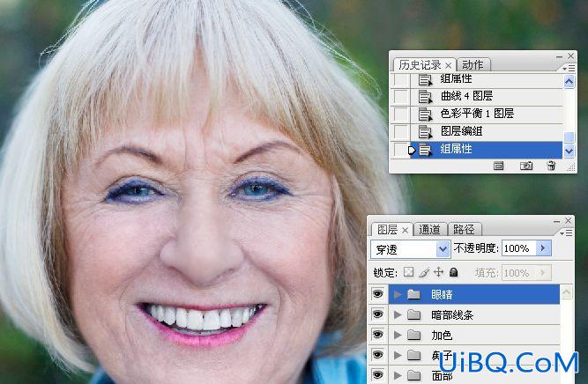Switch to 通道 tab

point(429,229)
